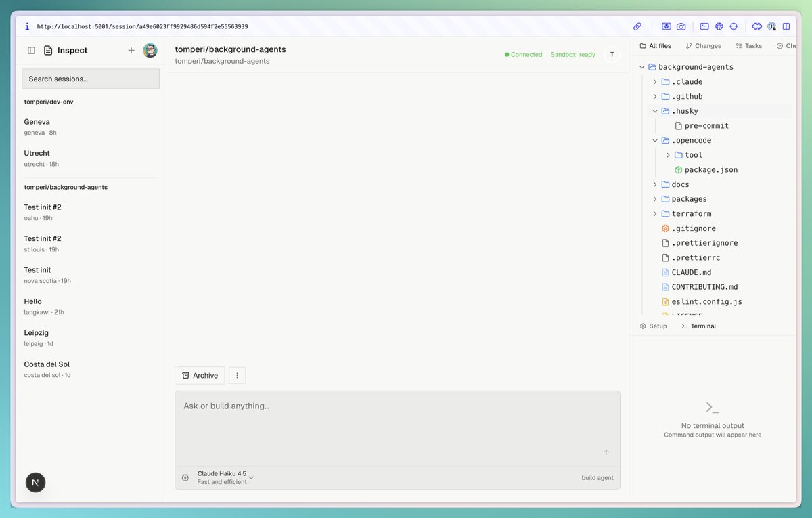Click the Setup gear at panel bottom
Screen dimensions: 812x518
click(653, 326)
